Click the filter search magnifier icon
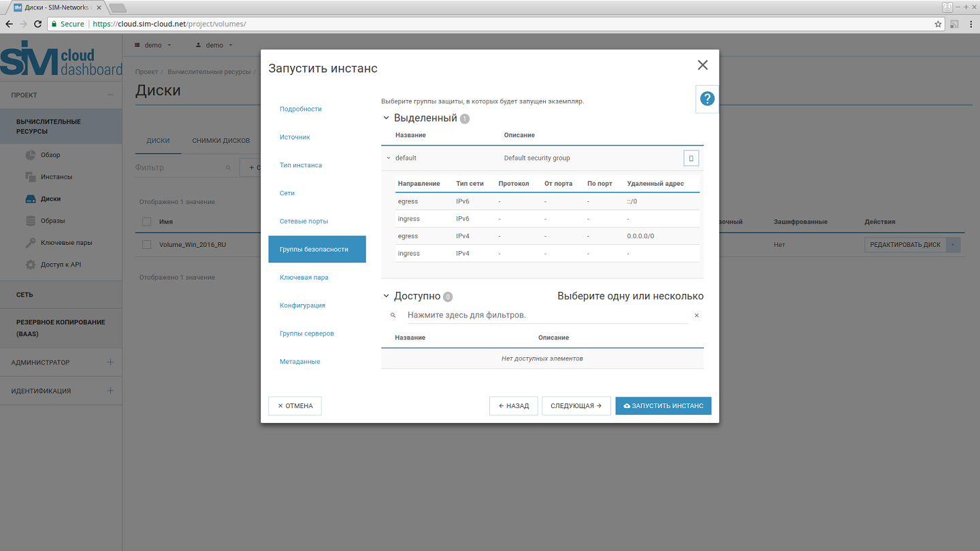Screen dimensions: 980x551 tap(393, 316)
